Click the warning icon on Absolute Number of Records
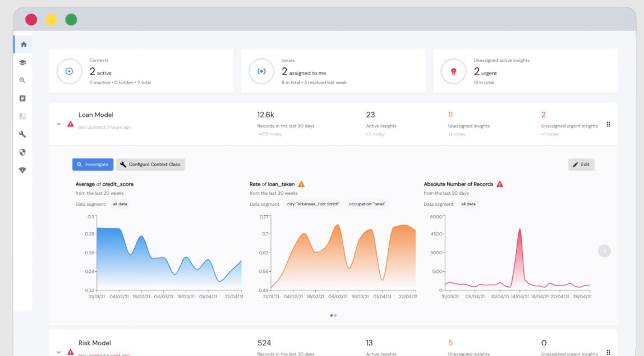Screen dimensions: 644x356 tap(499, 184)
